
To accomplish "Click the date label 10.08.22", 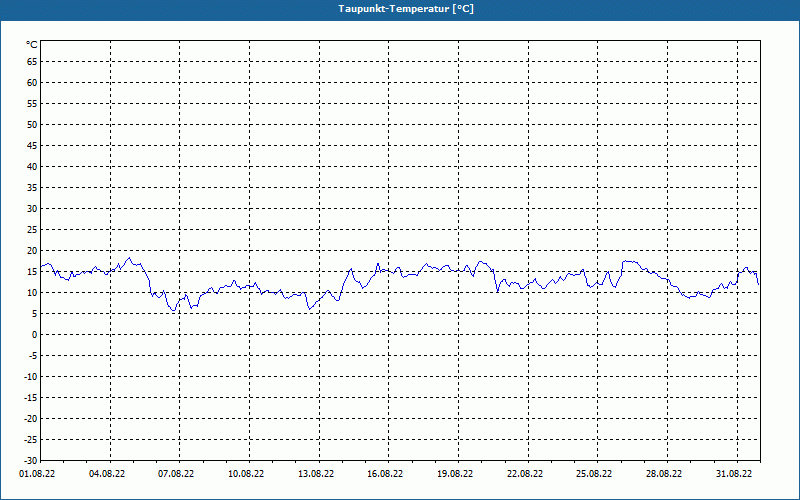I will pos(246,474).
